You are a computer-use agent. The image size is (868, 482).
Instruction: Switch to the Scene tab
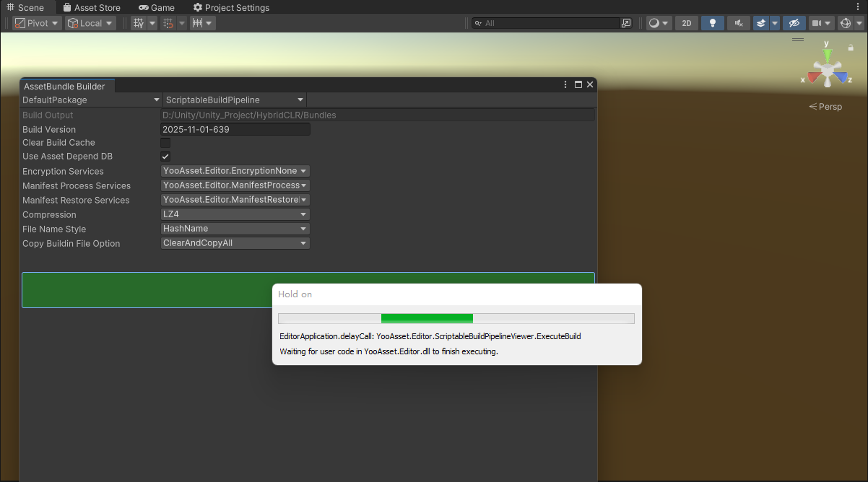tap(25, 7)
